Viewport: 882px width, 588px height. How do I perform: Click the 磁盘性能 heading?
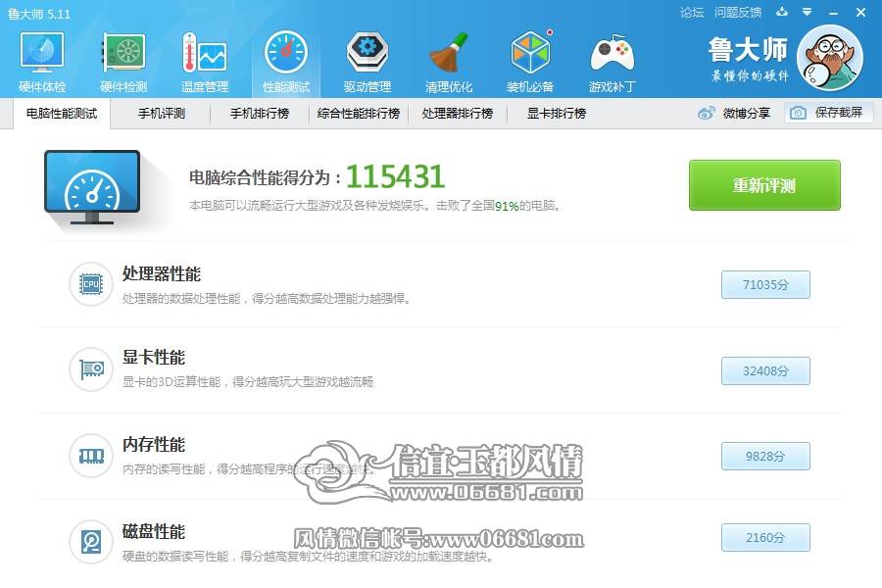click(x=154, y=532)
